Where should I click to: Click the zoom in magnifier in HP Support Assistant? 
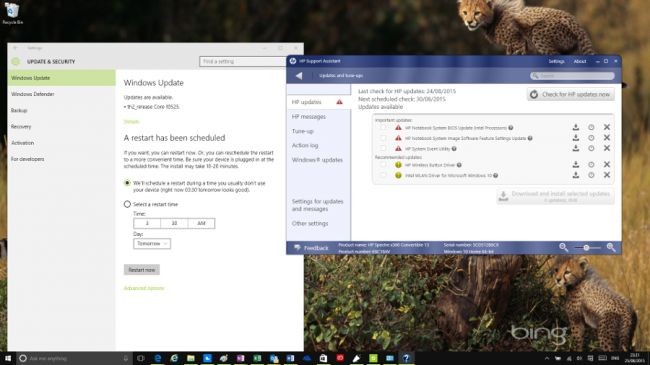(x=611, y=247)
